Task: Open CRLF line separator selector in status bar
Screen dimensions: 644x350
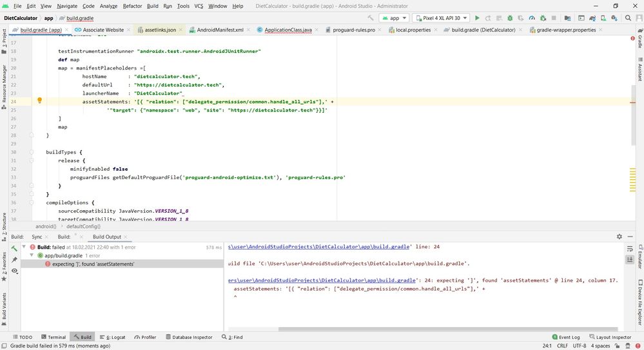Action: tap(562, 346)
